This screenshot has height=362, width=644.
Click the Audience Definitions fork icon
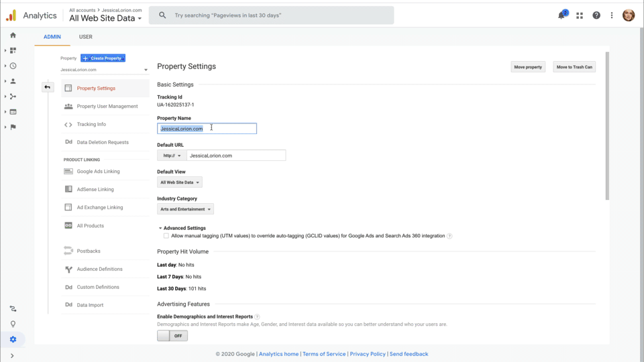pos(68,269)
